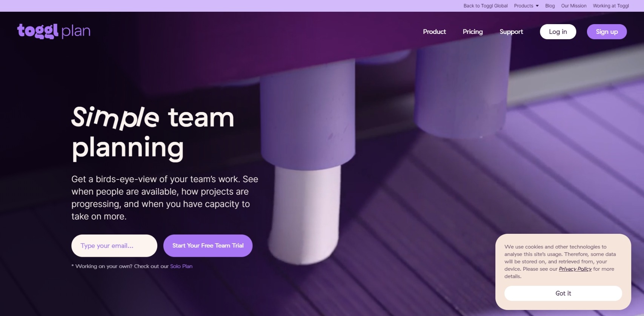Click the Toggl Plan logo
Image resolution: width=644 pixels, height=316 pixels.
(54, 31)
